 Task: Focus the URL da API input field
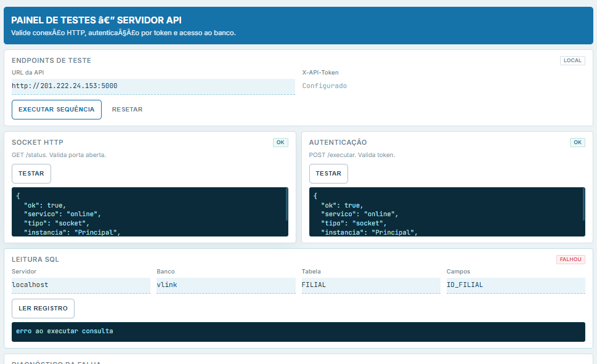(153, 86)
